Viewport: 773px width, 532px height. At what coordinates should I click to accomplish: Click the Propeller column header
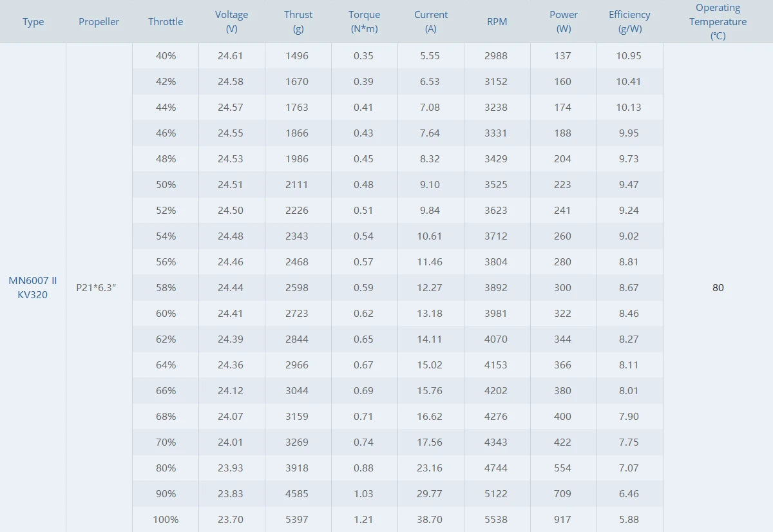click(99, 22)
